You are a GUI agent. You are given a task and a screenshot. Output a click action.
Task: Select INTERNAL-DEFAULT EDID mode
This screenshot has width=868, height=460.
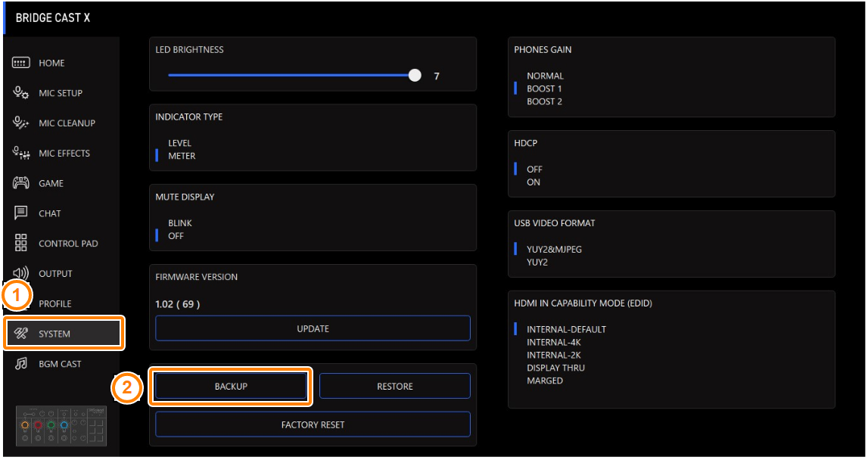566,329
